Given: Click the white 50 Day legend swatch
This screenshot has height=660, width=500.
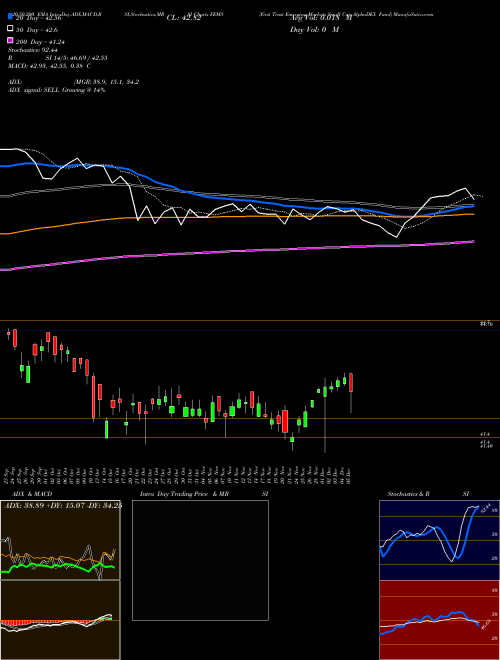Looking at the screenshot, I should [10, 29].
